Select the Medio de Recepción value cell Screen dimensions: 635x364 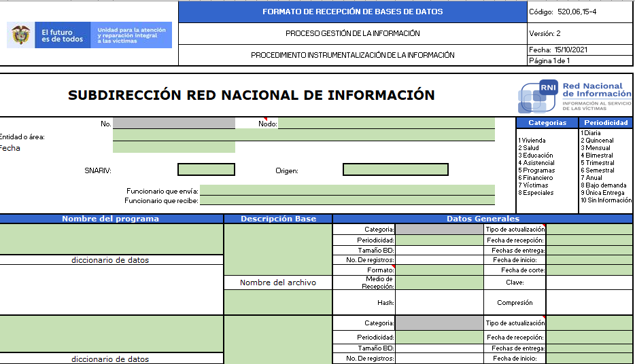click(439, 283)
